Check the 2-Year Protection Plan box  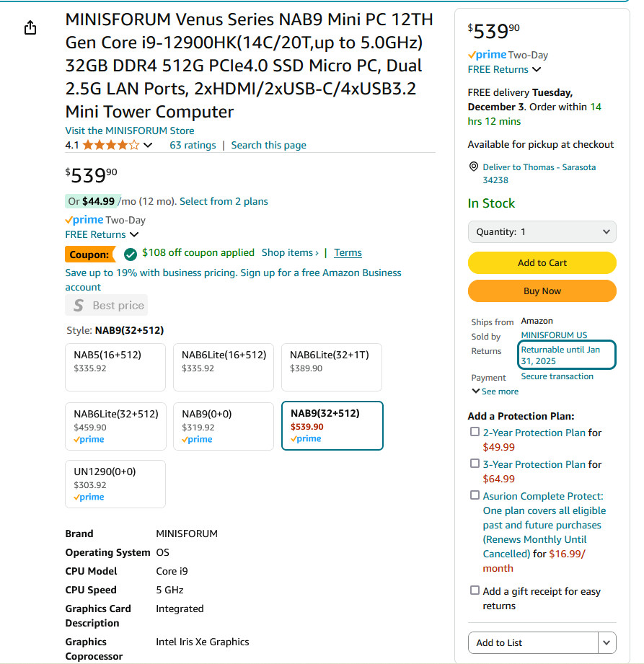[475, 432]
